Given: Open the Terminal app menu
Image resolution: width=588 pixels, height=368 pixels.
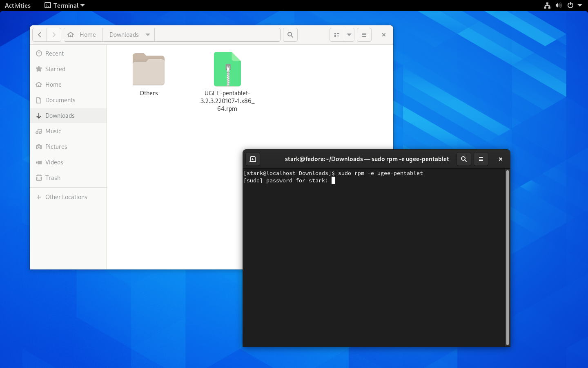Looking at the screenshot, I should [x=65, y=5].
